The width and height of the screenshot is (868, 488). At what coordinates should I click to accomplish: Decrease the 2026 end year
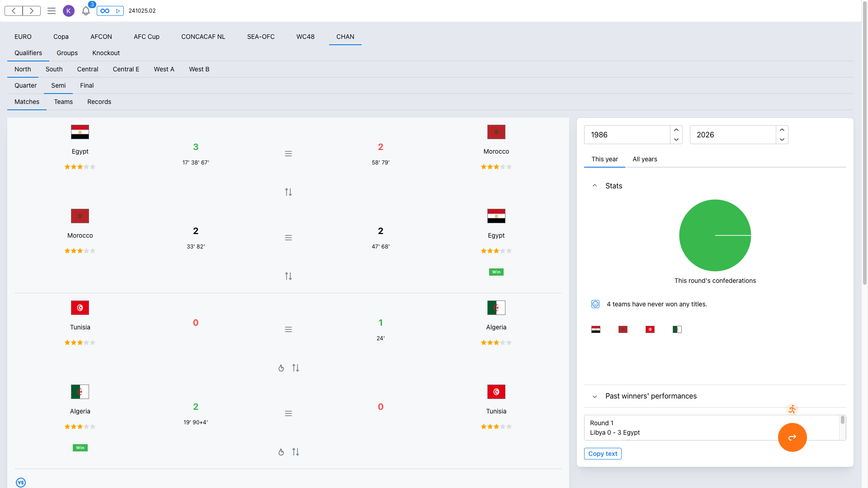782,139
